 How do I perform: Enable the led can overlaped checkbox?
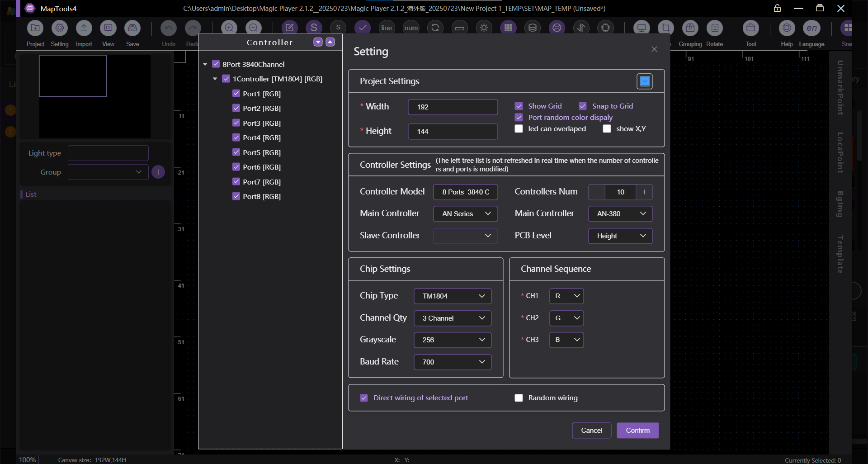pyautogui.click(x=519, y=129)
